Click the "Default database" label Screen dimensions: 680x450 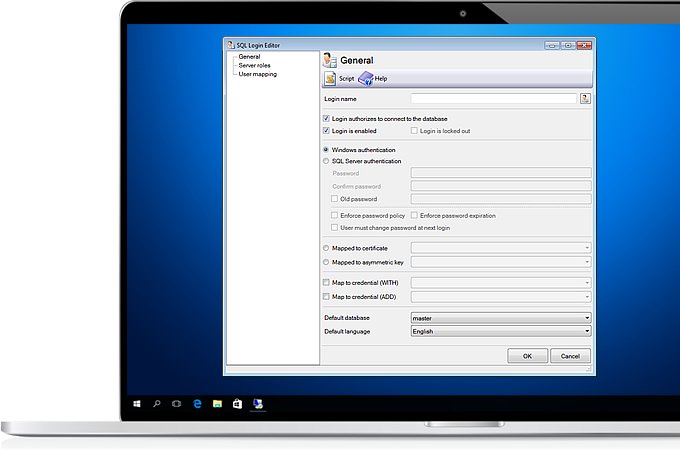[x=347, y=318]
